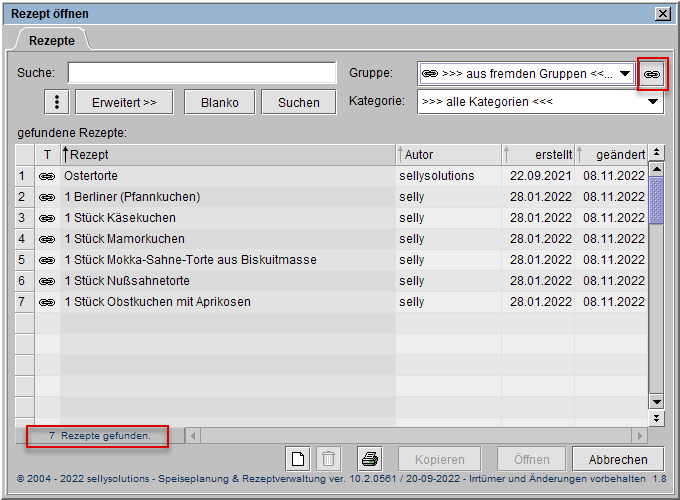Open the Gruppe dropdown list

[x=625, y=74]
